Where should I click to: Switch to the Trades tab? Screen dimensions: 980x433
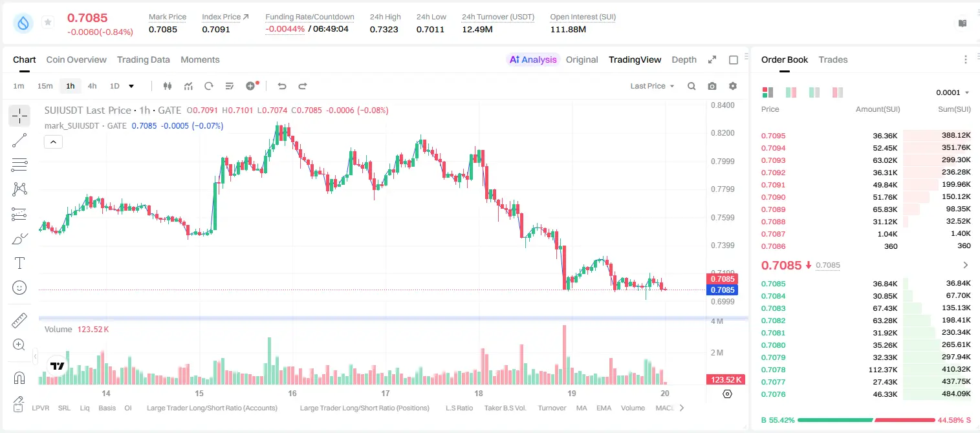pyautogui.click(x=833, y=59)
